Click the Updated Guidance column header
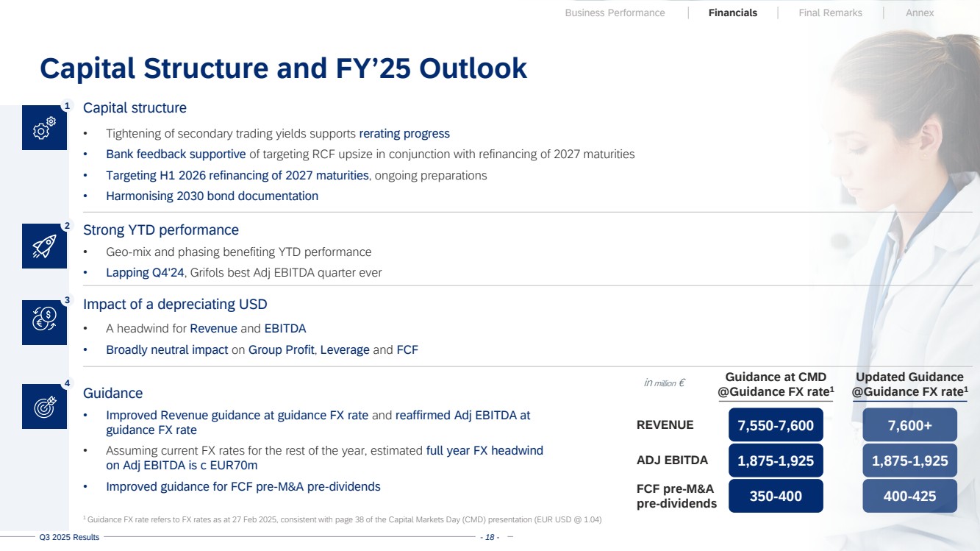This screenshot has width=980, height=551. (x=909, y=384)
